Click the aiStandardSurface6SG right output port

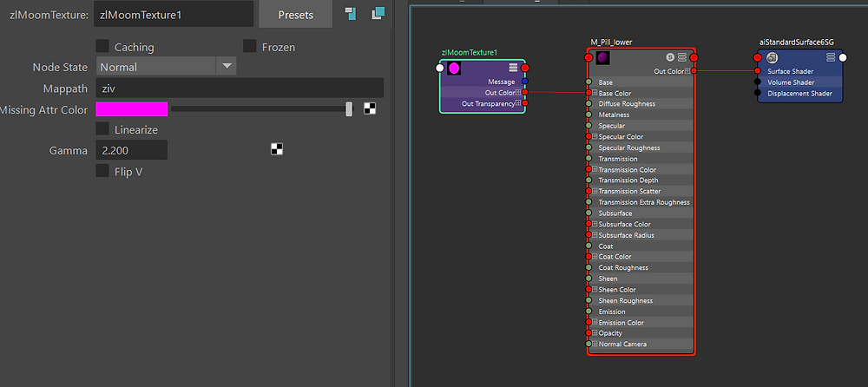(843, 57)
